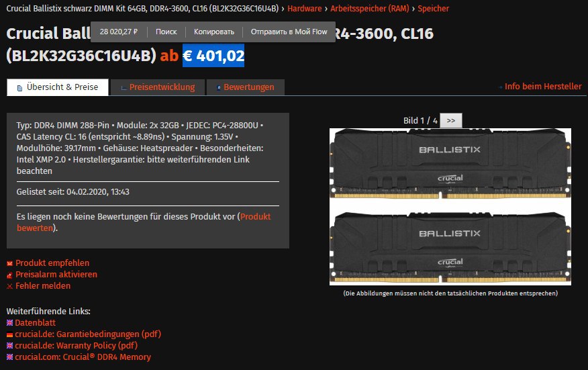
Task: Choose Поиск in the selection popup
Action: pyautogui.click(x=166, y=32)
